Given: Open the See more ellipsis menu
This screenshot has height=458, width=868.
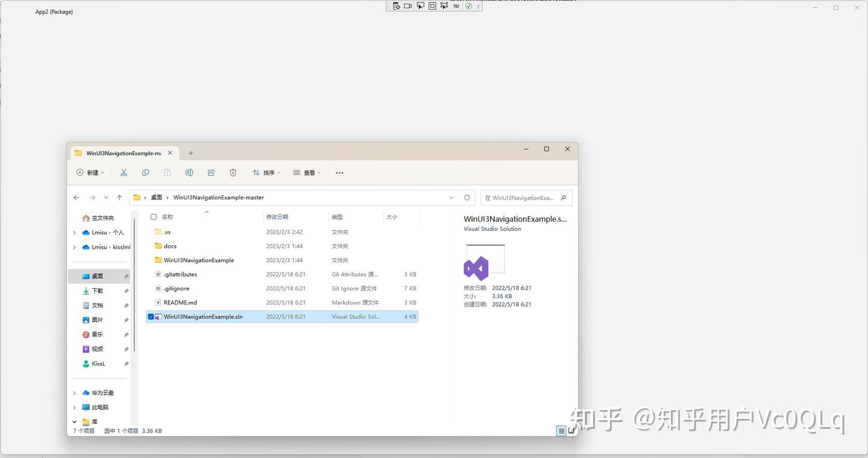Looking at the screenshot, I should [x=339, y=173].
